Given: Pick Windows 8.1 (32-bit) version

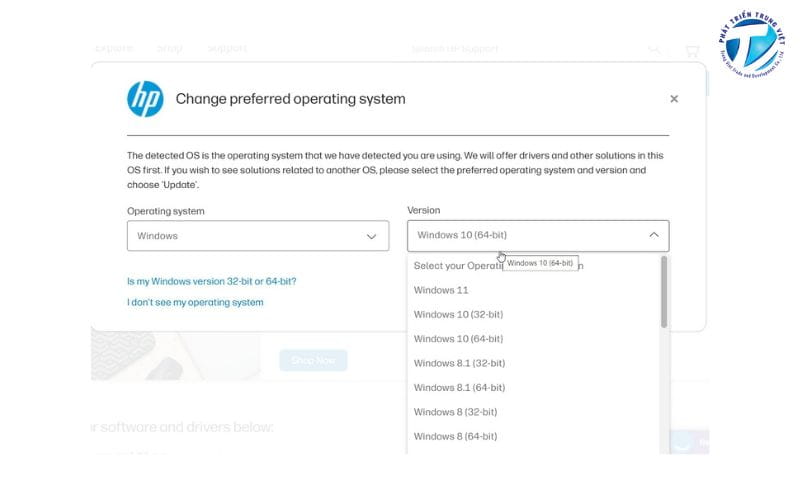Looking at the screenshot, I should point(459,363).
